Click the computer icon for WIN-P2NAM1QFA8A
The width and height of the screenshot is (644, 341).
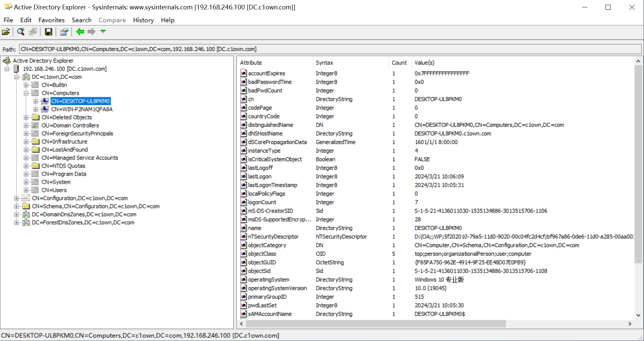(45, 109)
